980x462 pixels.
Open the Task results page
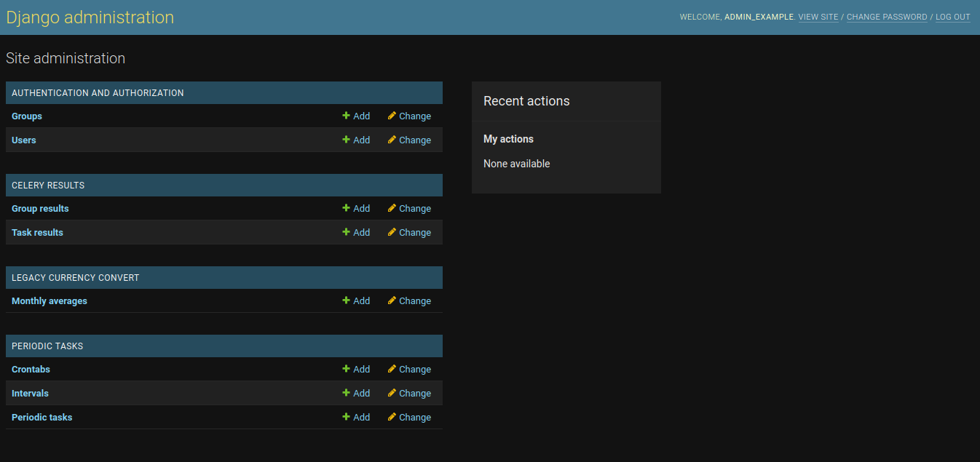pyautogui.click(x=37, y=232)
